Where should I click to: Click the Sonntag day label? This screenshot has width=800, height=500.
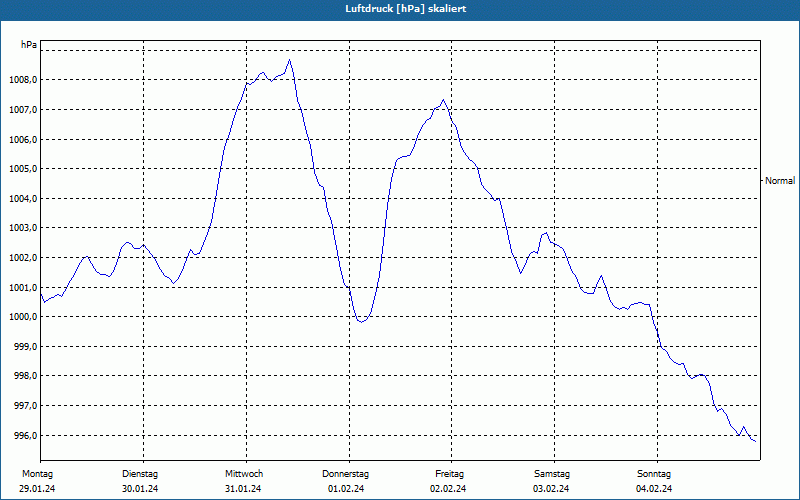654,474
